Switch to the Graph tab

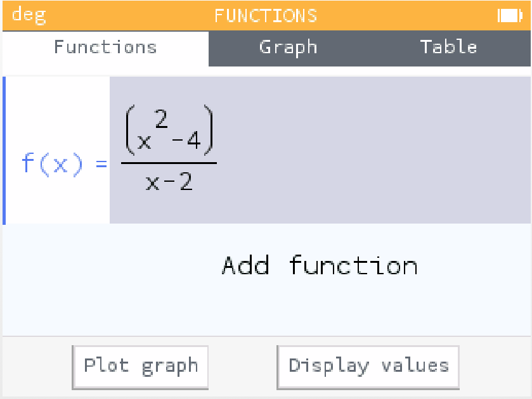coord(289,47)
